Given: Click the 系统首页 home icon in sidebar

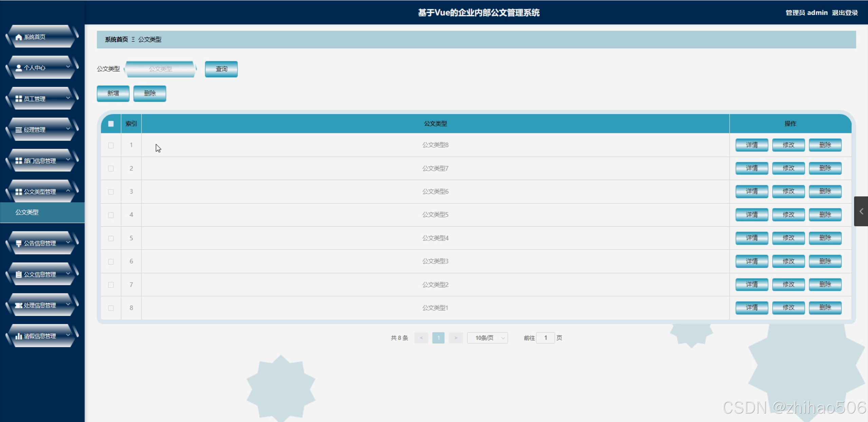Looking at the screenshot, I should 18,37.
